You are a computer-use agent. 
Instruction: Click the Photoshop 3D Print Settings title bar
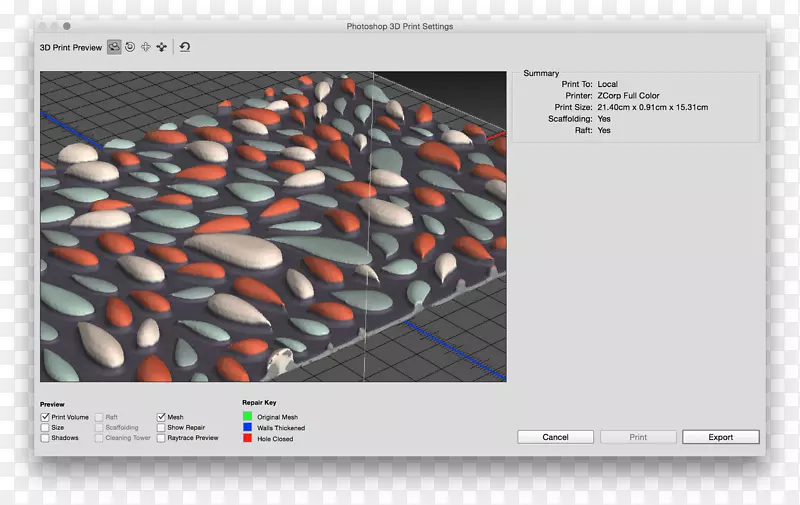coord(400,26)
